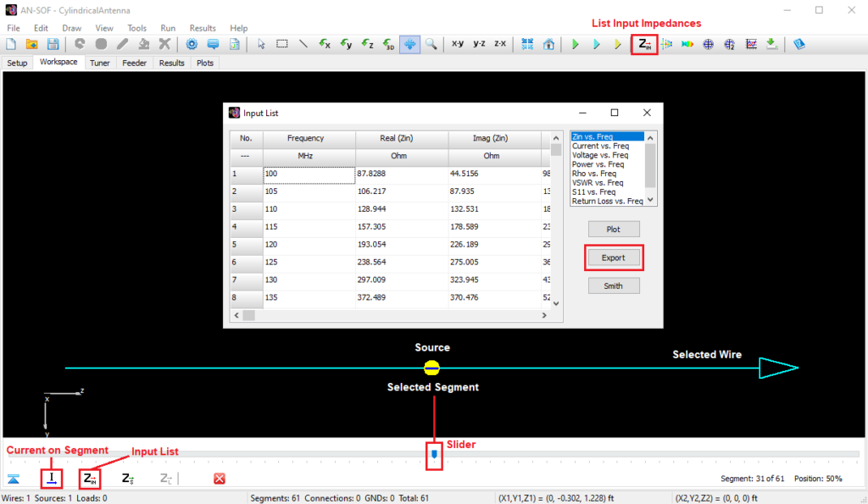Switch to the Tuner tab
Viewport: 868px width, 504px height.
coord(99,62)
